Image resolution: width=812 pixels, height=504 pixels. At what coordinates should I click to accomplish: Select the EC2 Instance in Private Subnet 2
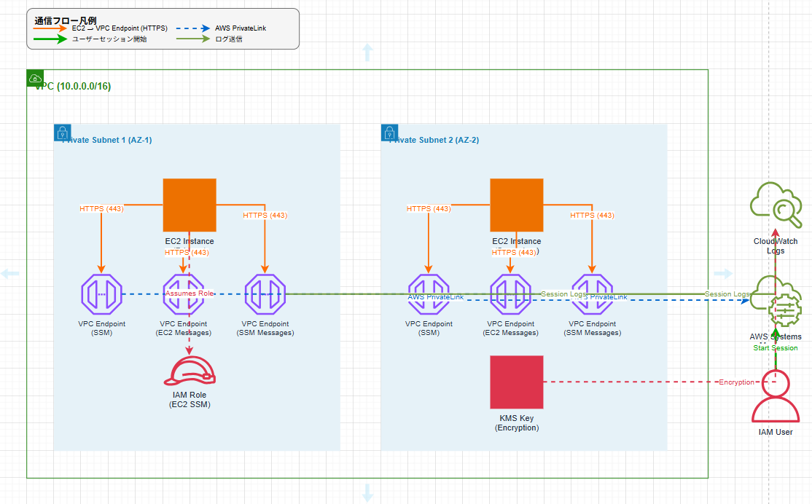click(516, 205)
